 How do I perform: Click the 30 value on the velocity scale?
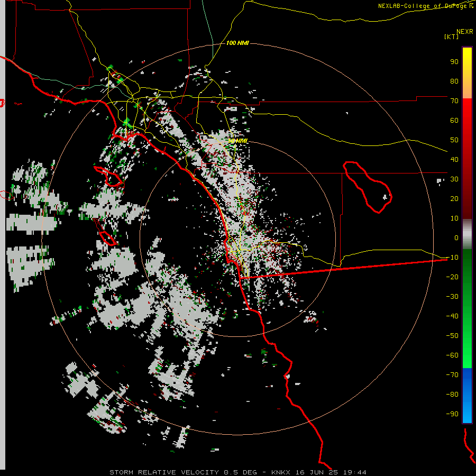coord(454,179)
